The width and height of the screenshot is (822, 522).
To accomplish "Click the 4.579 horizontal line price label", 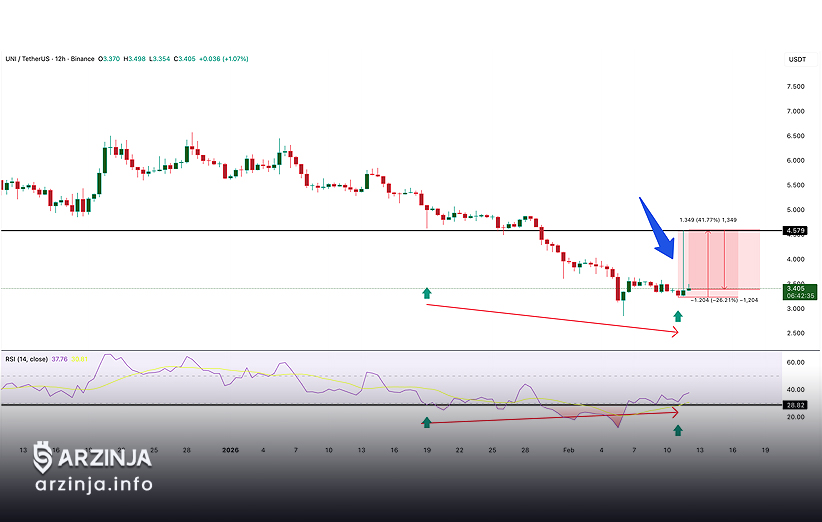I will pos(797,231).
